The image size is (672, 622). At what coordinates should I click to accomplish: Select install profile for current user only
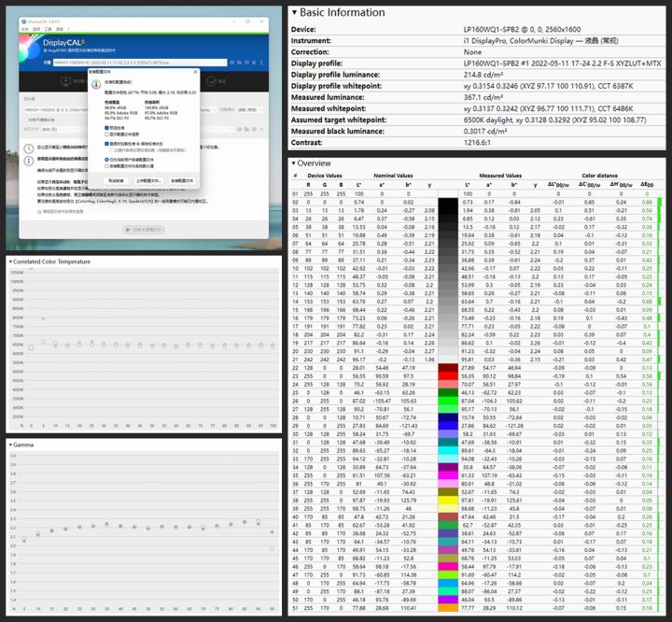coord(106,160)
